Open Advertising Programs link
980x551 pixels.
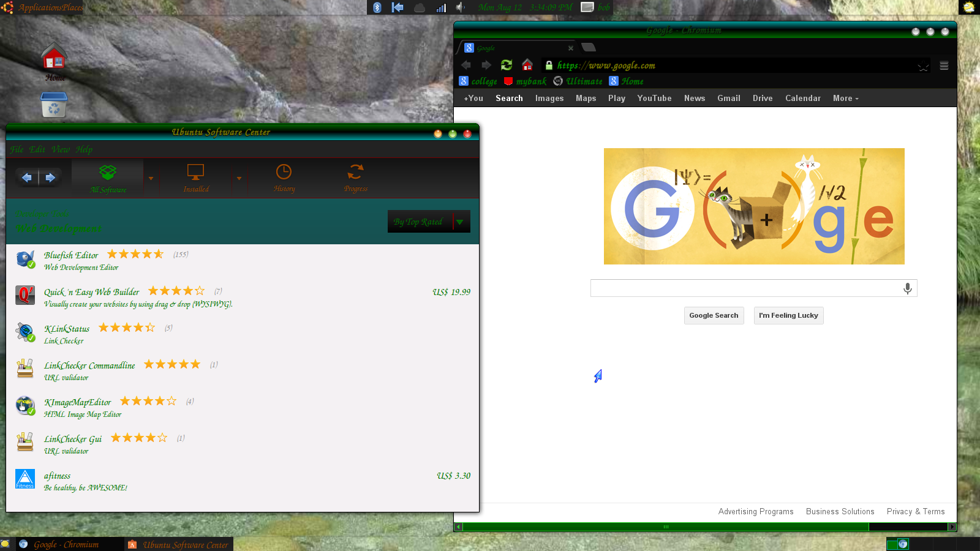[x=756, y=512]
